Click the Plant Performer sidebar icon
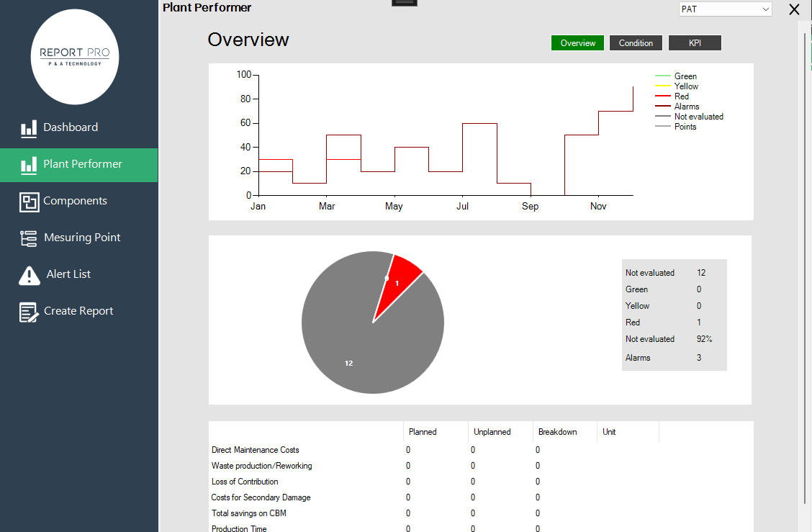This screenshot has width=812, height=532. coord(29,165)
